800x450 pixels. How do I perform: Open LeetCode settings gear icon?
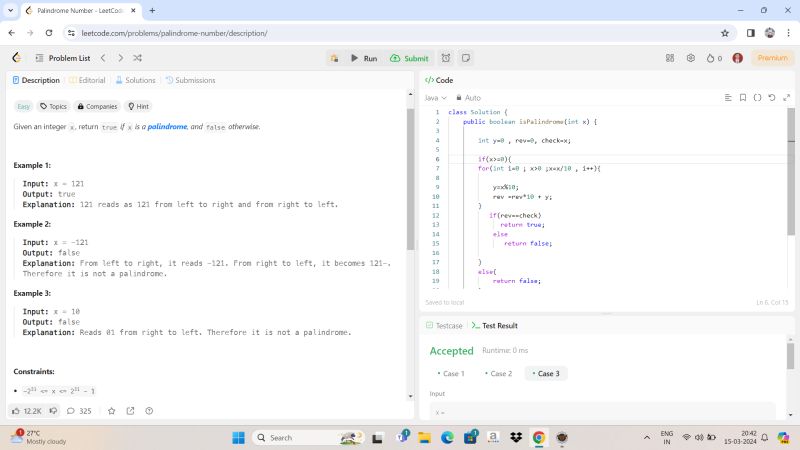click(690, 58)
